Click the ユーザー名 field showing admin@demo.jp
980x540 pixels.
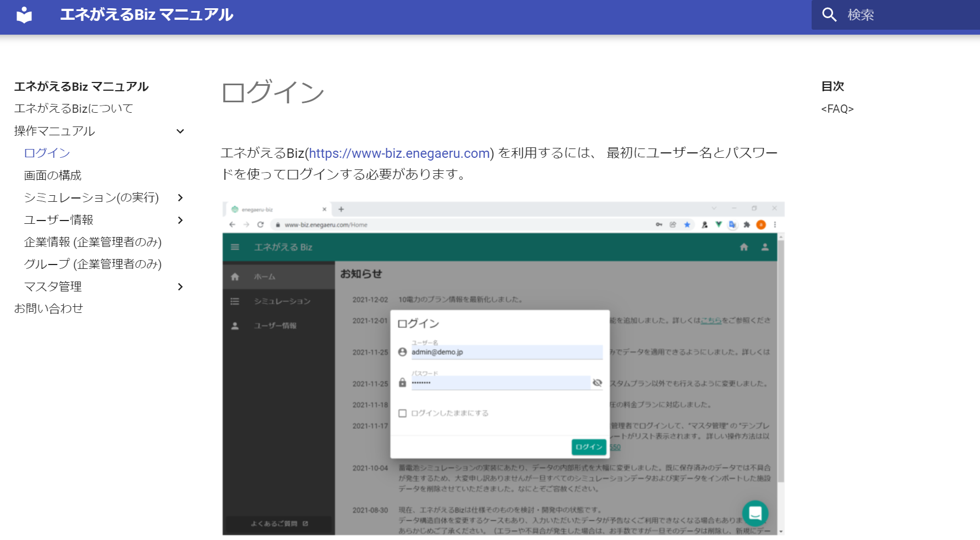[x=507, y=352]
